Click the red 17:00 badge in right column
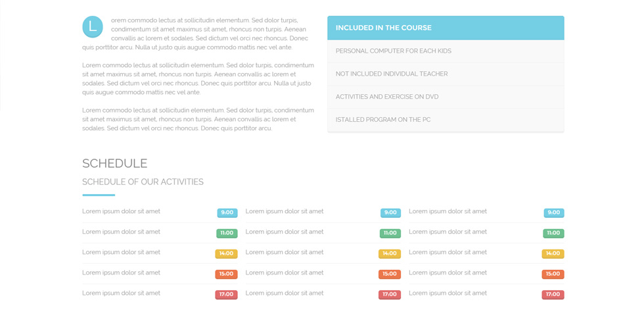Viewport: 644px width, 310px height. 553,295
